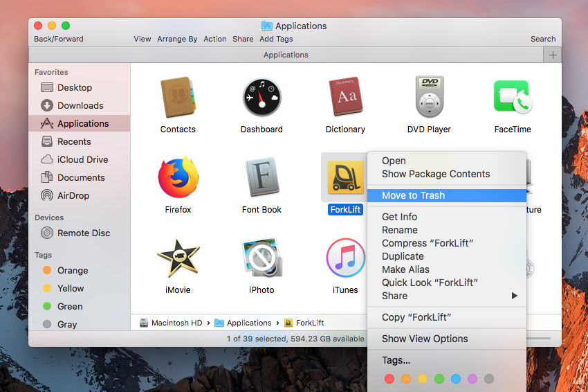The width and height of the screenshot is (588, 392).
Task: Choose Make Alias
Action: pyautogui.click(x=447, y=269)
